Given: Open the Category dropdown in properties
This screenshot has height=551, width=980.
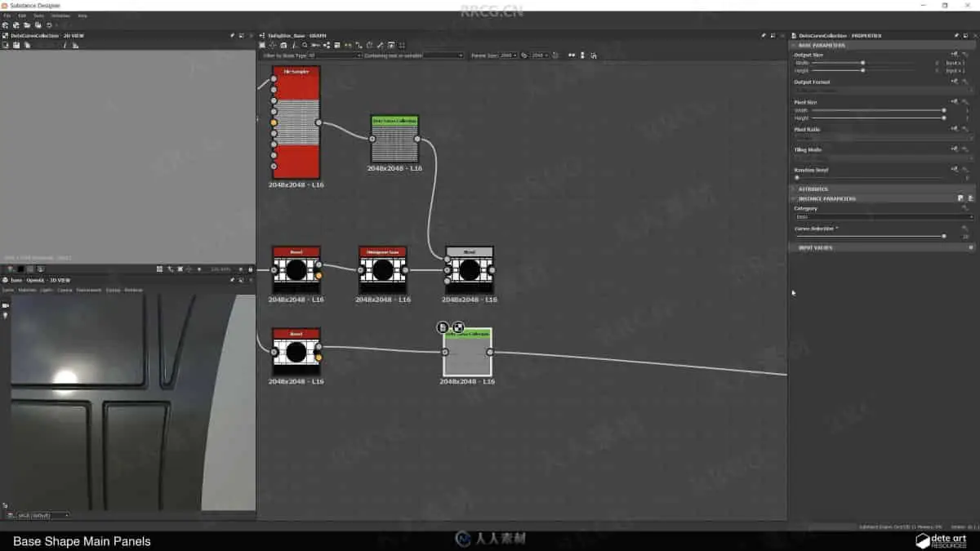Looking at the screenshot, I should click(x=884, y=217).
